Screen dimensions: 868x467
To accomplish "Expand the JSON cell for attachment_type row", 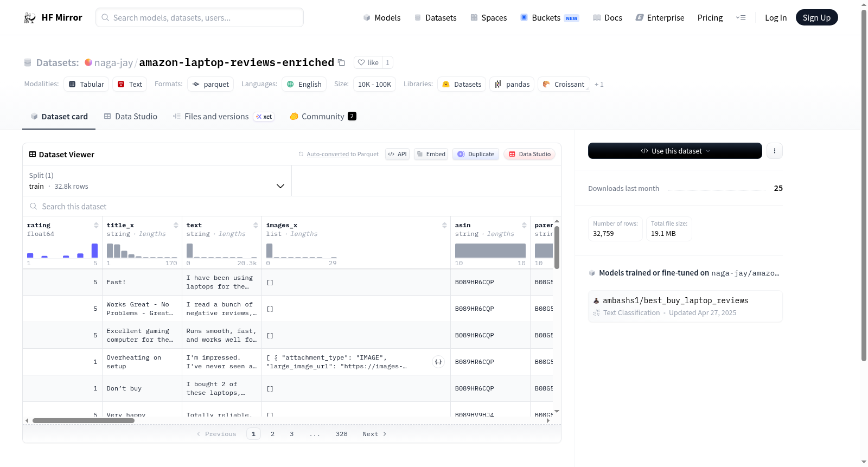I will (x=438, y=362).
